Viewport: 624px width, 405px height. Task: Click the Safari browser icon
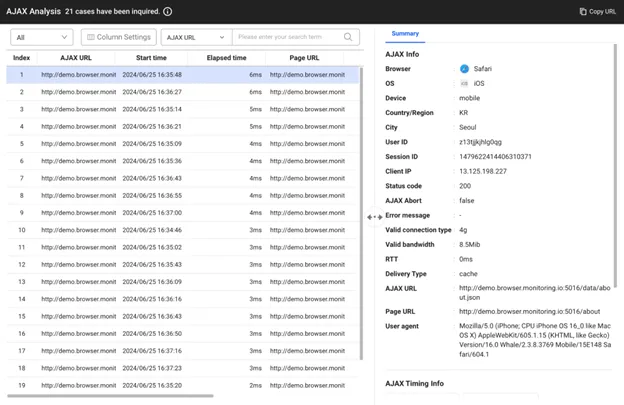point(464,69)
